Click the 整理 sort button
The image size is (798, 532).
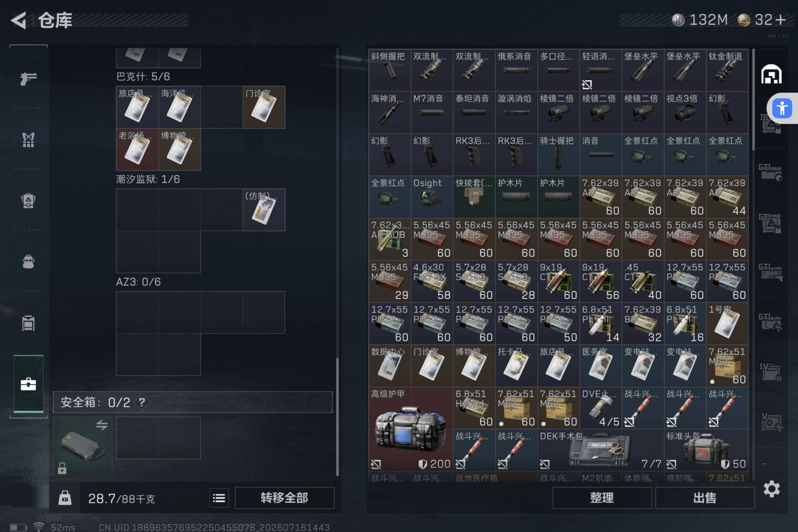[602, 498]
